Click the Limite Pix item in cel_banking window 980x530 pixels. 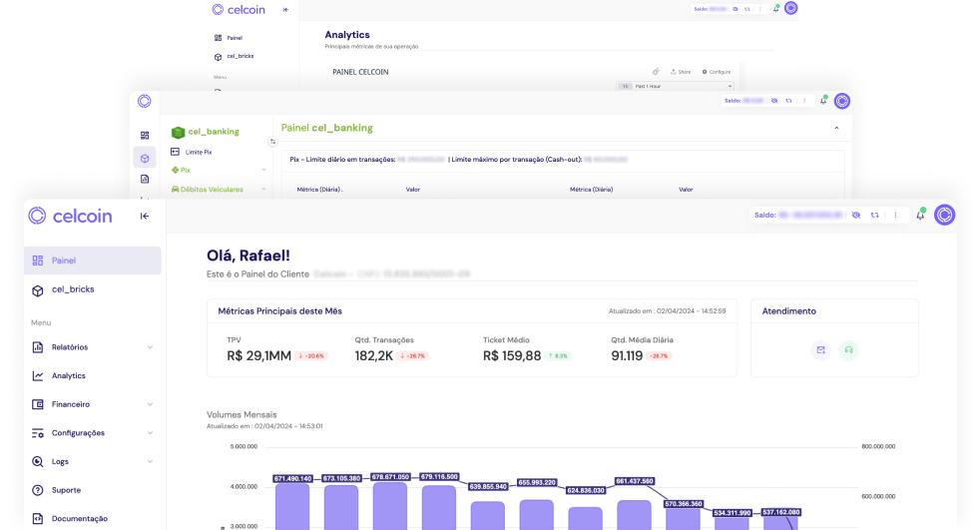192,152
